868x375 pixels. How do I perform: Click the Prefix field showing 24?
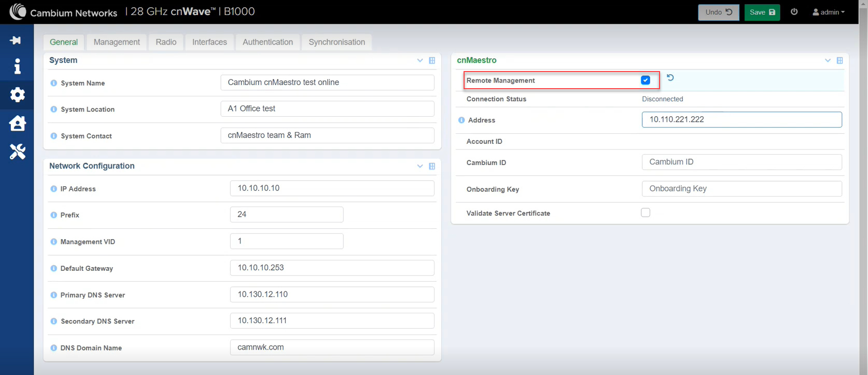point(287,214)
